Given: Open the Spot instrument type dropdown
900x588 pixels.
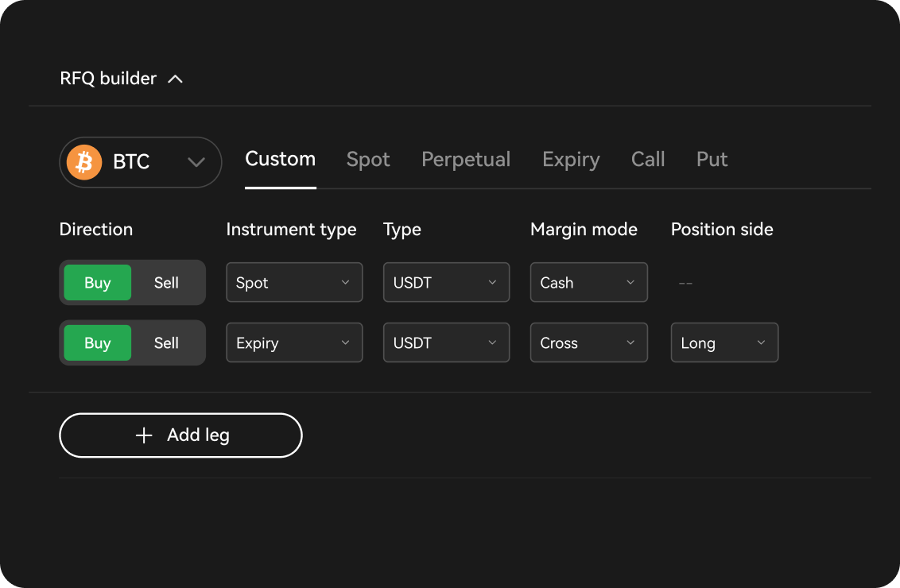Looking at the screenshot, I should coord(294,282).
